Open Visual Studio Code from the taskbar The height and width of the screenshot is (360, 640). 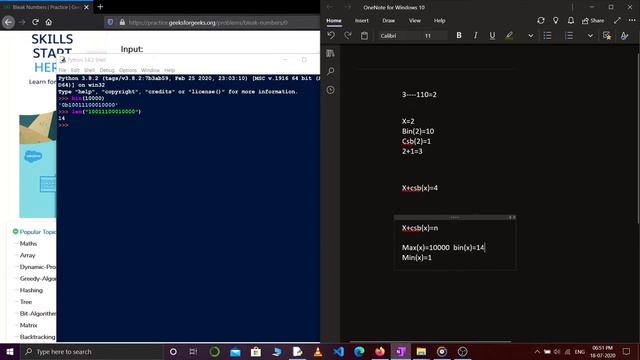point(338,351)
